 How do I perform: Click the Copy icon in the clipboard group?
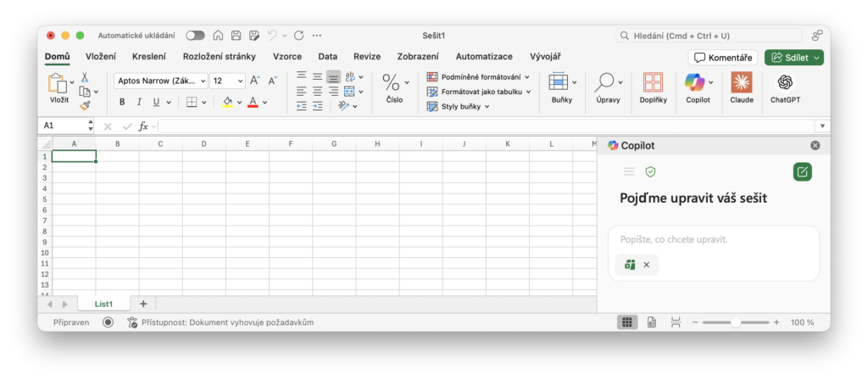pyautogui.click(x=85, y=92)
